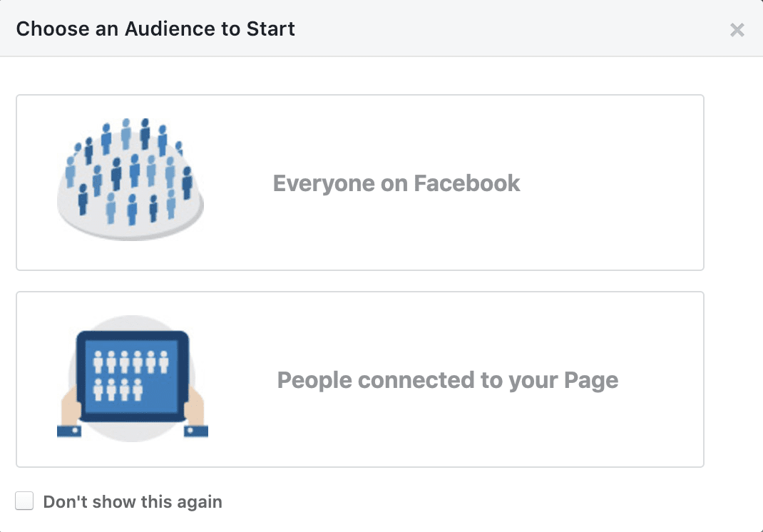This screenshot has width=763, height=532.
Task: Click the Choose an Audience to Start title
Action: coord(155,29)
